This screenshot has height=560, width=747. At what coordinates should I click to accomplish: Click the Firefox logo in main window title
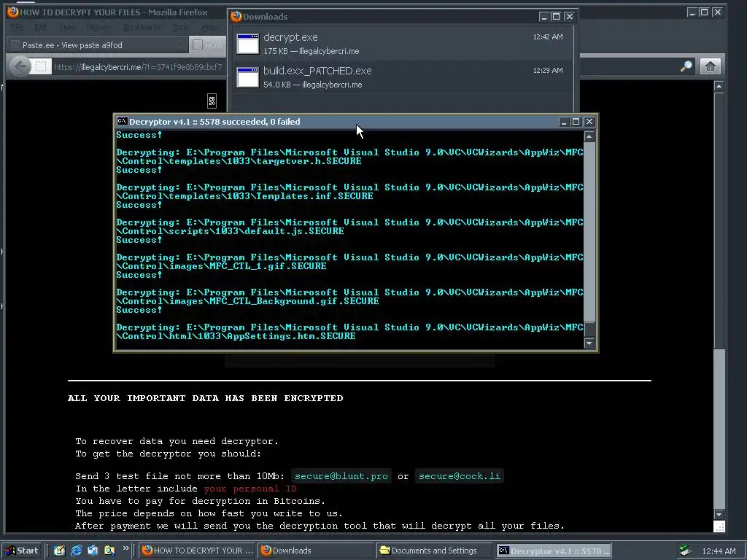13,12
